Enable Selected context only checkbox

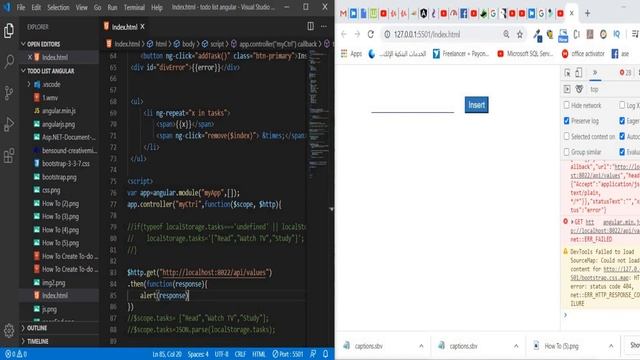[567, 136]
